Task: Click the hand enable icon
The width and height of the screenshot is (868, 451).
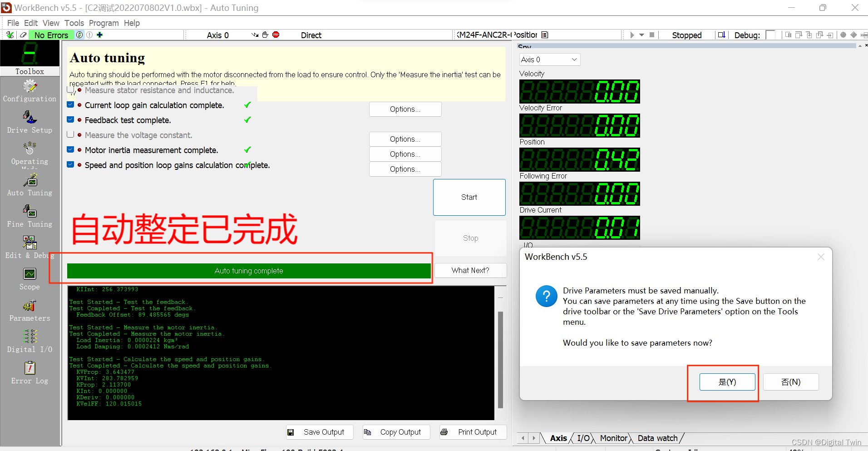Action: [265, 35]
